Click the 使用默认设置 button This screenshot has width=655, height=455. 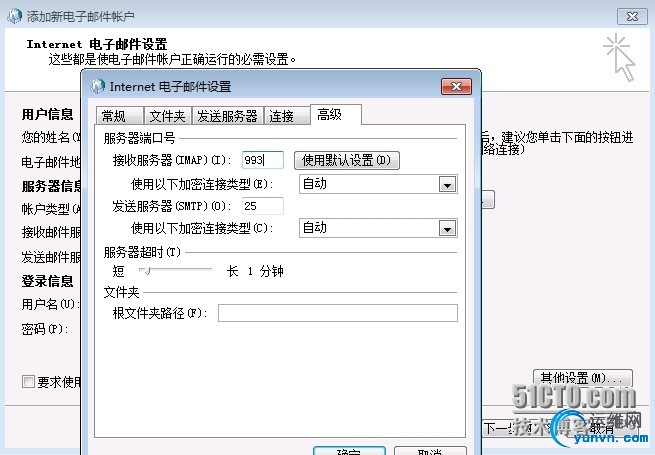(x=347, y=160)
